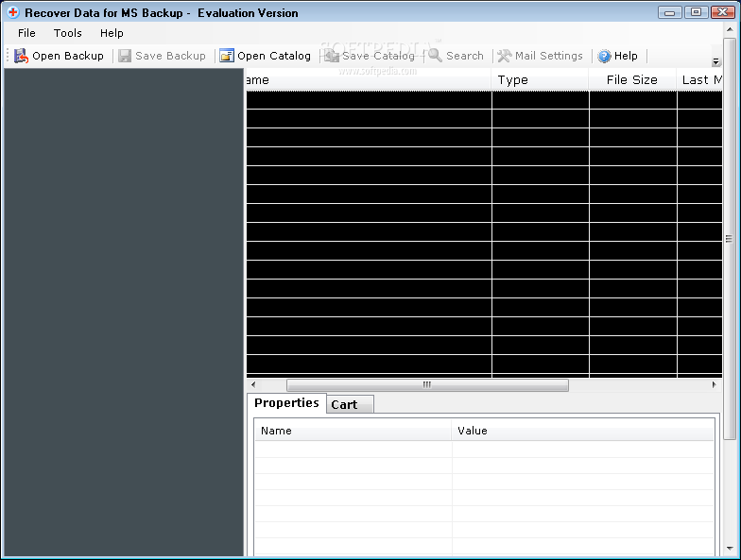
Task: Click the left arrow of horizontal scrollbar
Action: point(253,385)
